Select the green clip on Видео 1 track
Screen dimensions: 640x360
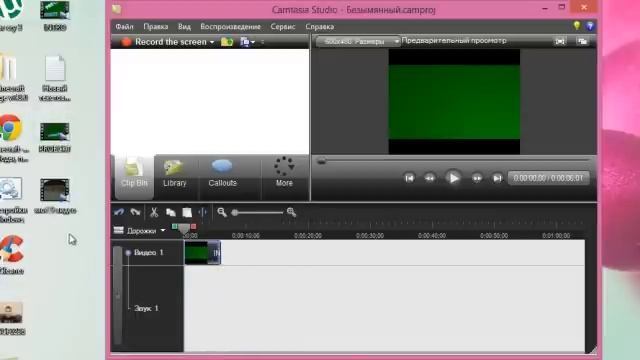202,253
